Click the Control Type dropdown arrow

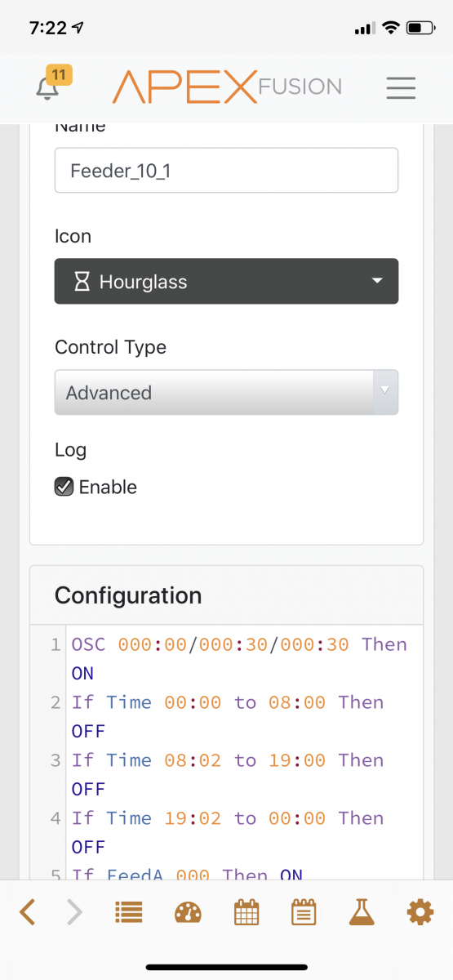tap(385, 393)
